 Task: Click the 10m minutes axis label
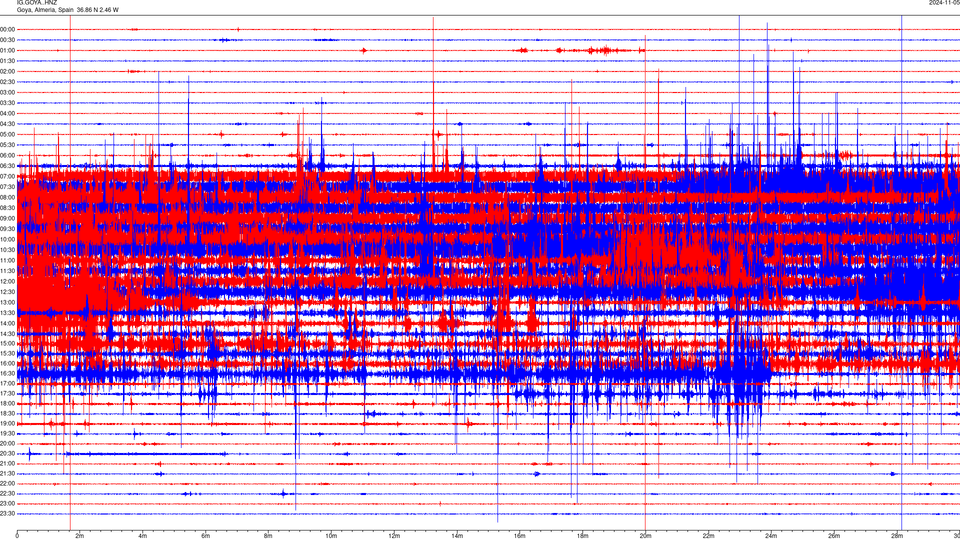[331, 536]
